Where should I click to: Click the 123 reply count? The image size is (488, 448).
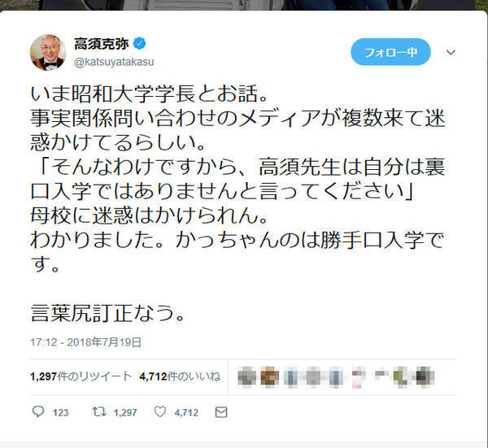click(x=60, y=412)
